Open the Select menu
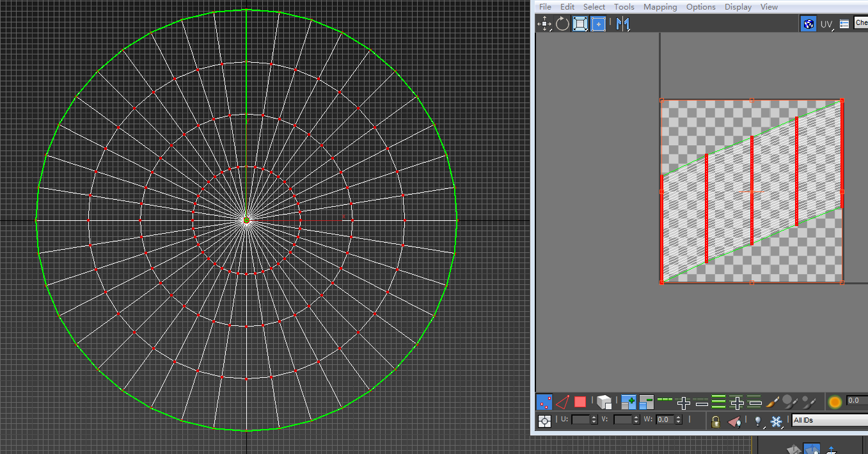The image size is (868, 454). point(594,7)
